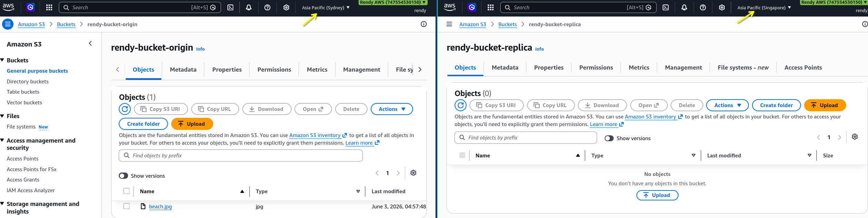
Task: Sort by Last modified column in the replica table
Action: point(759,156)
